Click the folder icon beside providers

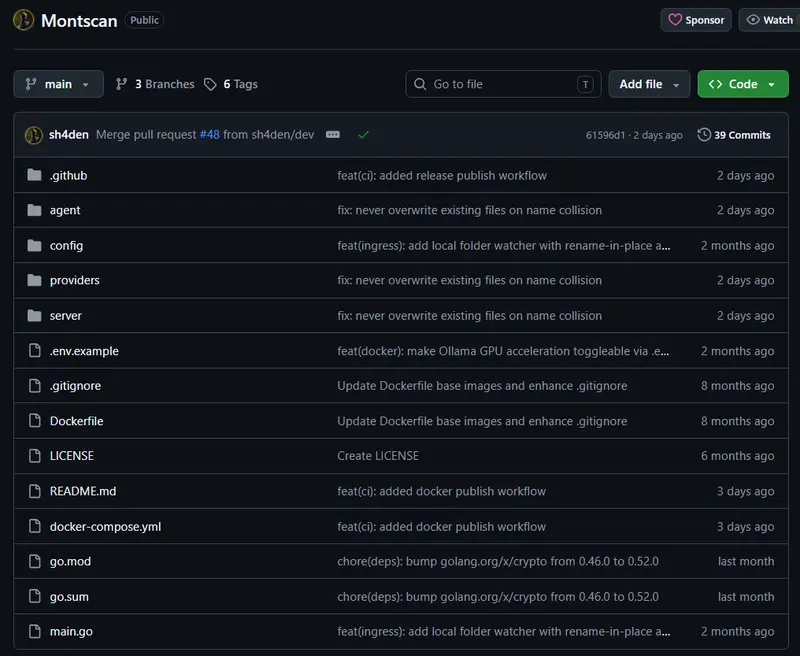point(34,281)
